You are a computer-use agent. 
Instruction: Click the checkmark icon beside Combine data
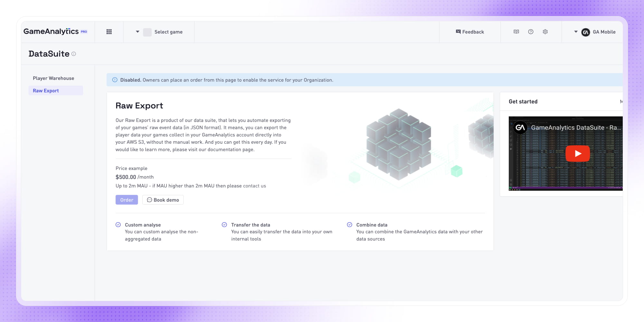pyautogui.click(x=349, y=224)
